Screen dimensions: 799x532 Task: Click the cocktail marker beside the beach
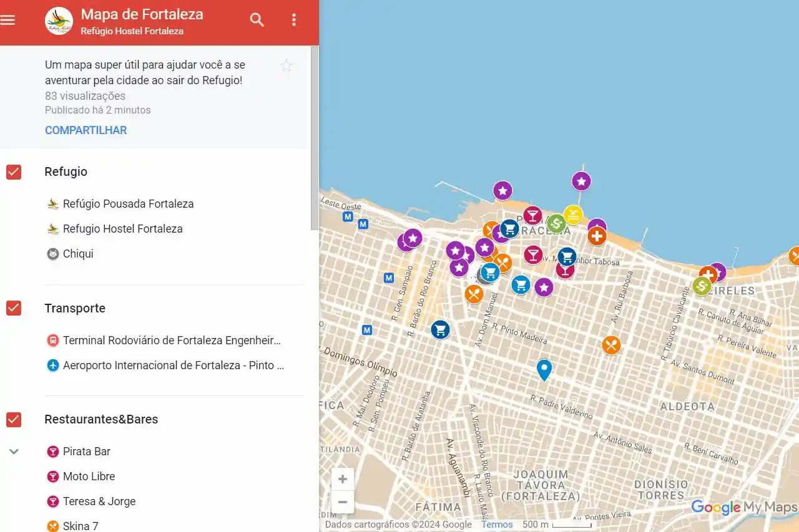[532, 216]
